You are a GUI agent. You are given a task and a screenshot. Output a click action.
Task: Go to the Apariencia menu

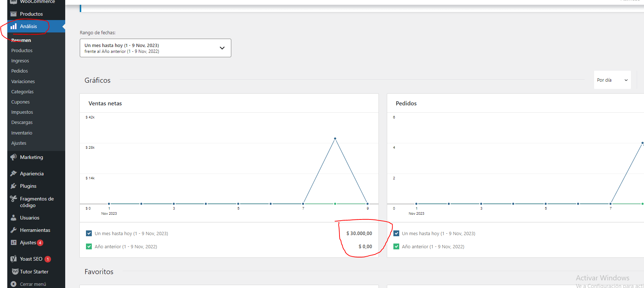(x=32, y=174)
